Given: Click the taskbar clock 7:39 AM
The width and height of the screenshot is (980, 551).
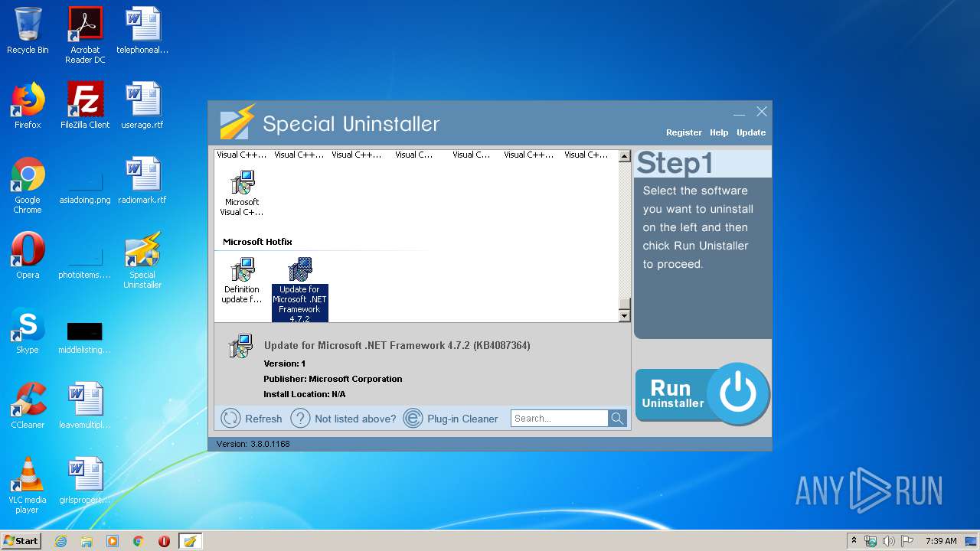Looking at the screenshot, I should point(941,541).
